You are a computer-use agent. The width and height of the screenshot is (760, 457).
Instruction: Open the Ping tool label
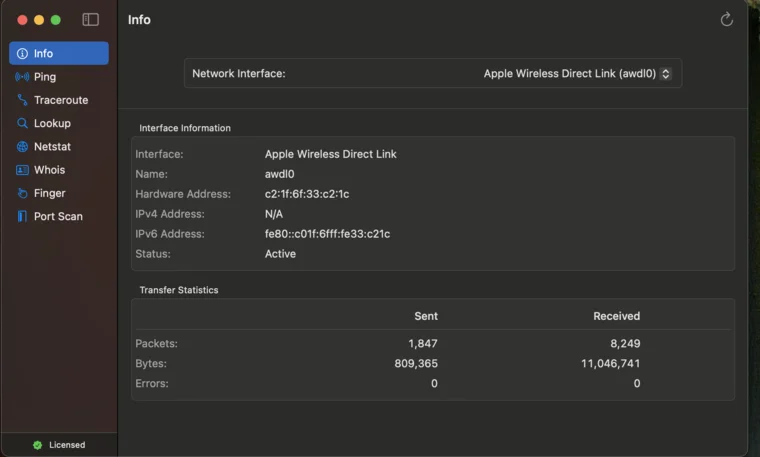[x=45, y=77]
